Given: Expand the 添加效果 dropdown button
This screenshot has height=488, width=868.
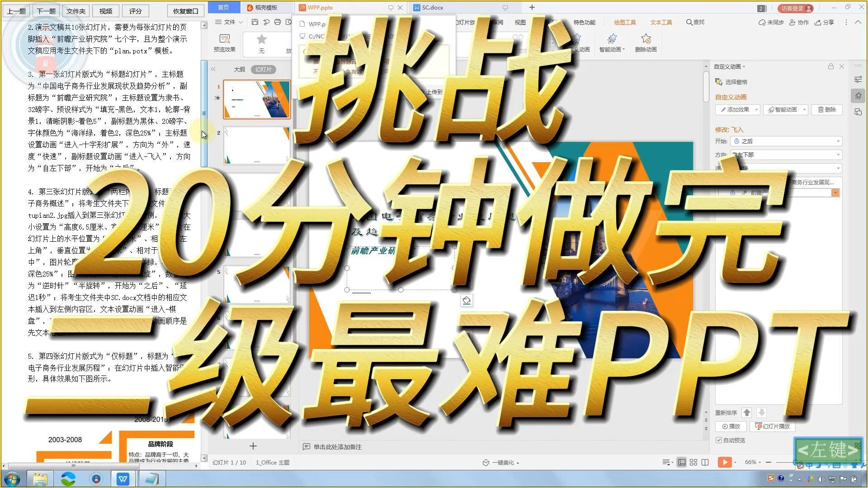Looking at the screenshot, I should 756,109.
